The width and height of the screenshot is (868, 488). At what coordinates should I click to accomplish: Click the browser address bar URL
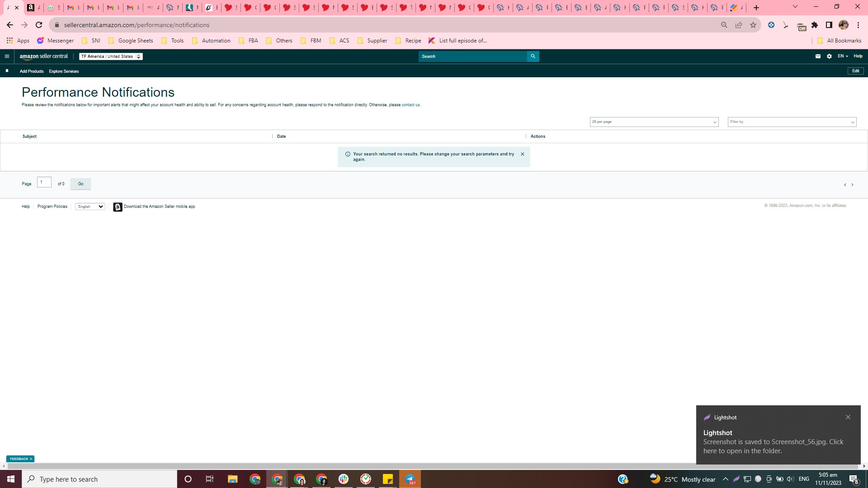pos(137,25)
